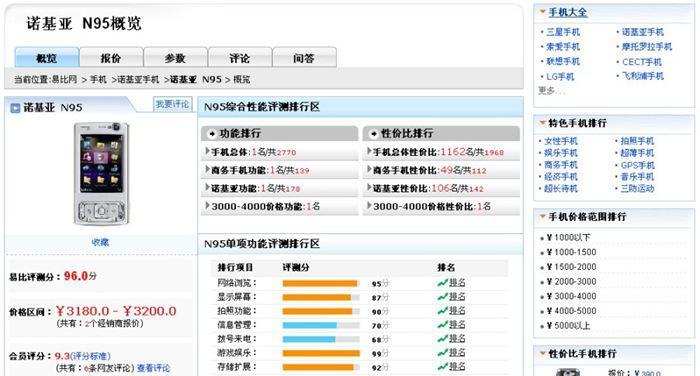Click the green trend icon in 拨号来电 row
This screenshot has width=700, height=376.
[x=442, y=338]
